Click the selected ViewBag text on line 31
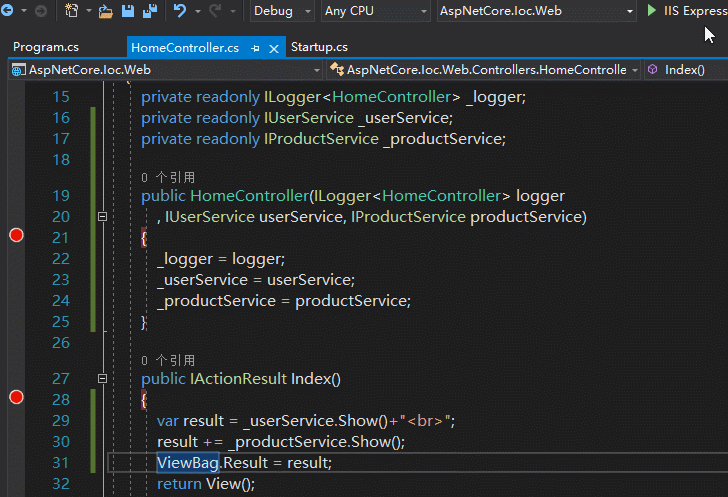This screenshot has width=728, height=497. 188,463
